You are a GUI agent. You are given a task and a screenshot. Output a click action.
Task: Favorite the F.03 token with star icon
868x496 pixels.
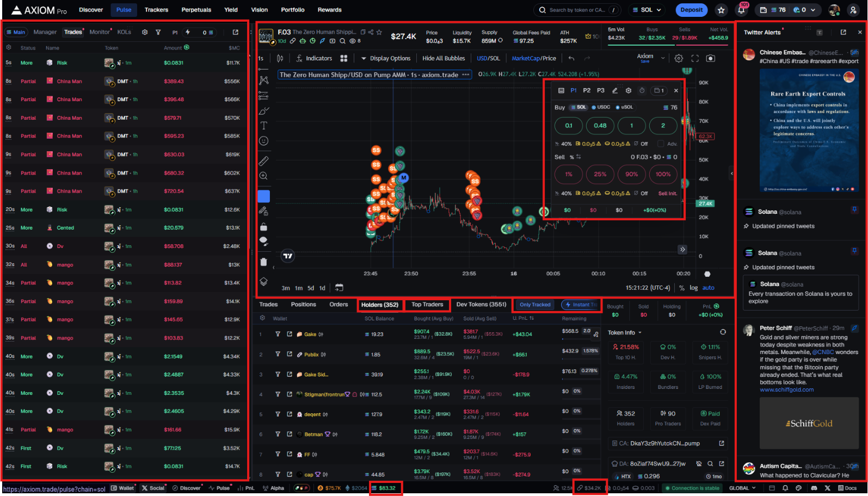[379, 32]
